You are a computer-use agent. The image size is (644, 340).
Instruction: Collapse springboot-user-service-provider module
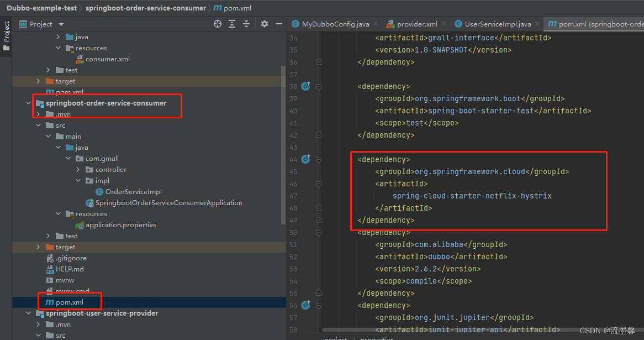coord(28,313)
